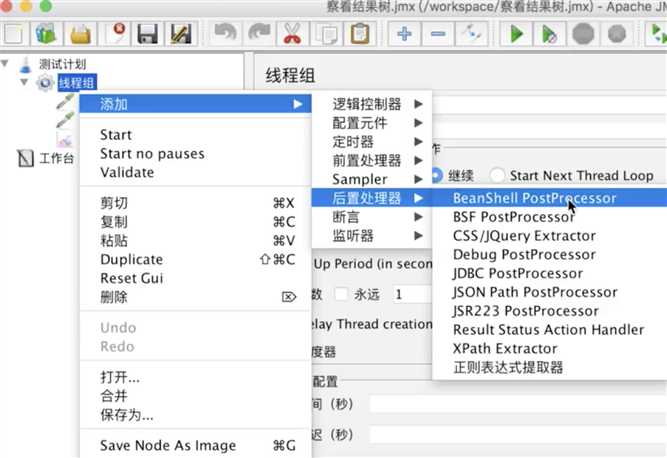Choose 剪切 in the context menu

coord(196,203)
